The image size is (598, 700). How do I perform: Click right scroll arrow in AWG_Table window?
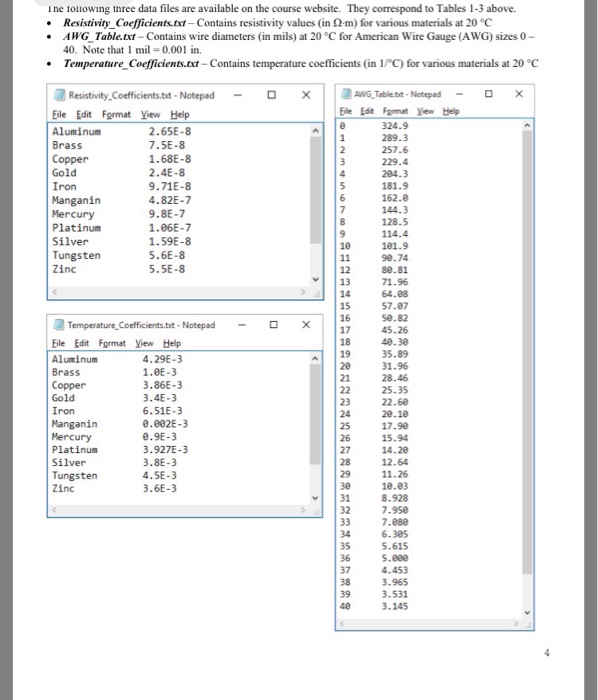coord(516,624)
